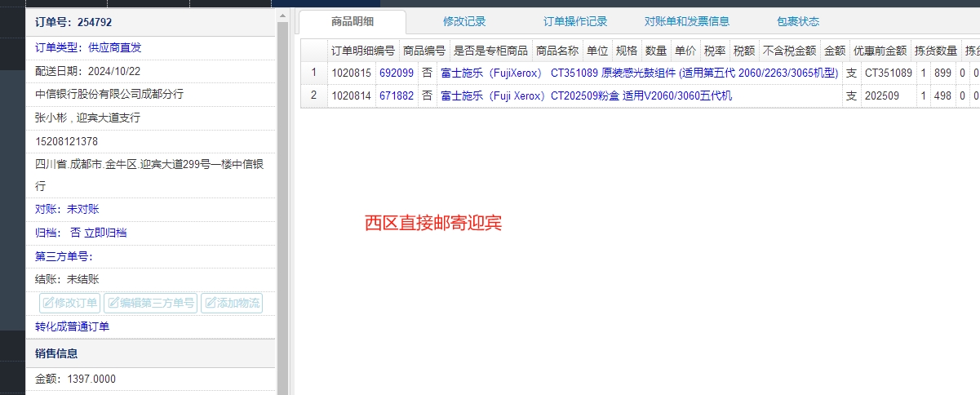Click the 编辑第三方单号 button

coord(150,304)
